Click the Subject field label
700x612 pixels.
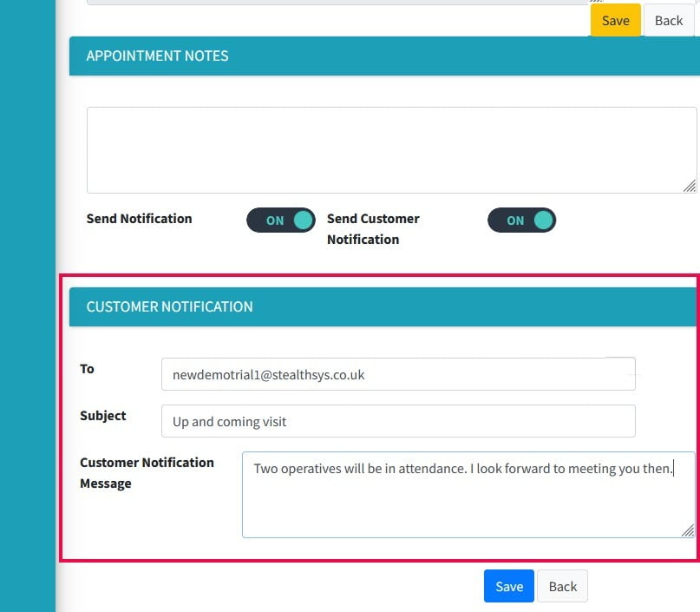pos(103,416)
